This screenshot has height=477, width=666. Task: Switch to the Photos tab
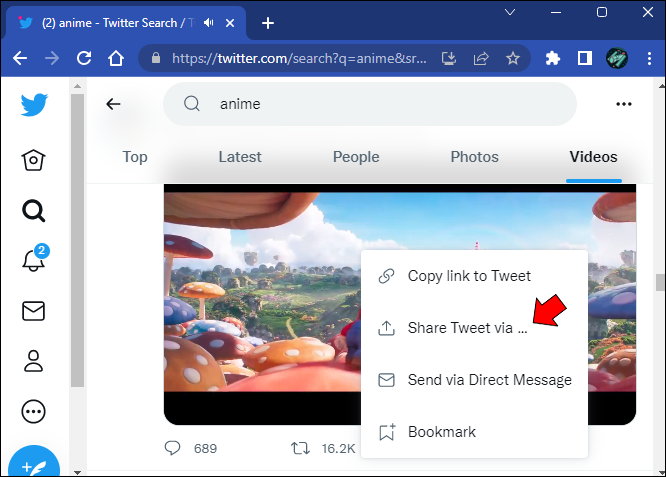point(474,157)
